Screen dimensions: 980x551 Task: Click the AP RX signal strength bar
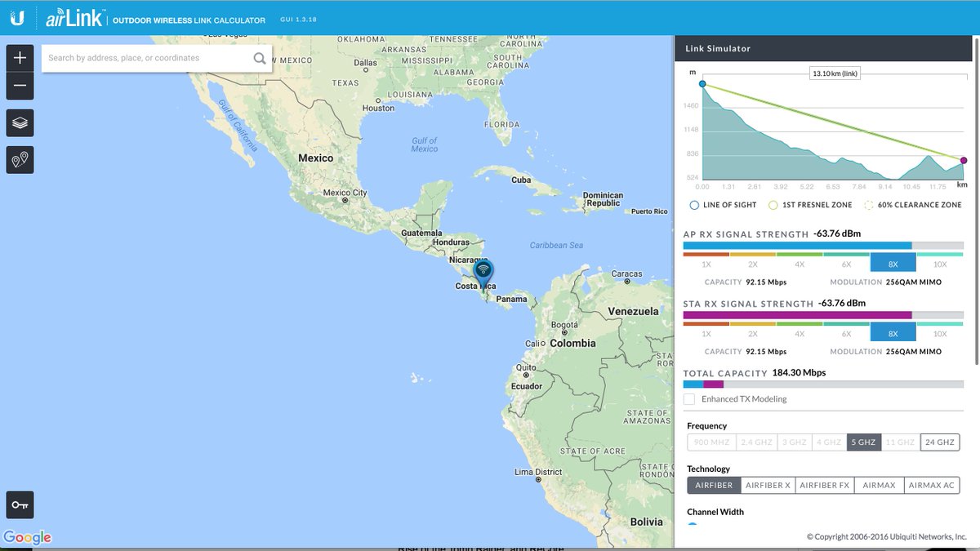coord(823,246)
